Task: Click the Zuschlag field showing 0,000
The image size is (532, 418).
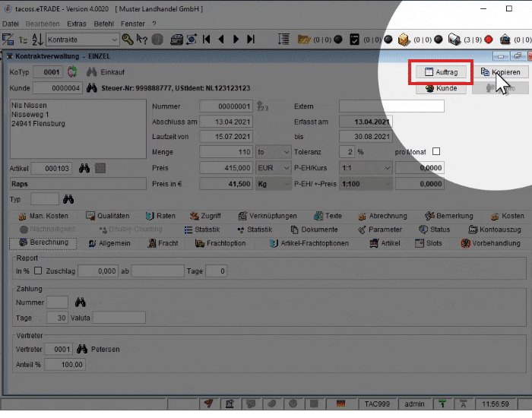Action: point(98,271)
